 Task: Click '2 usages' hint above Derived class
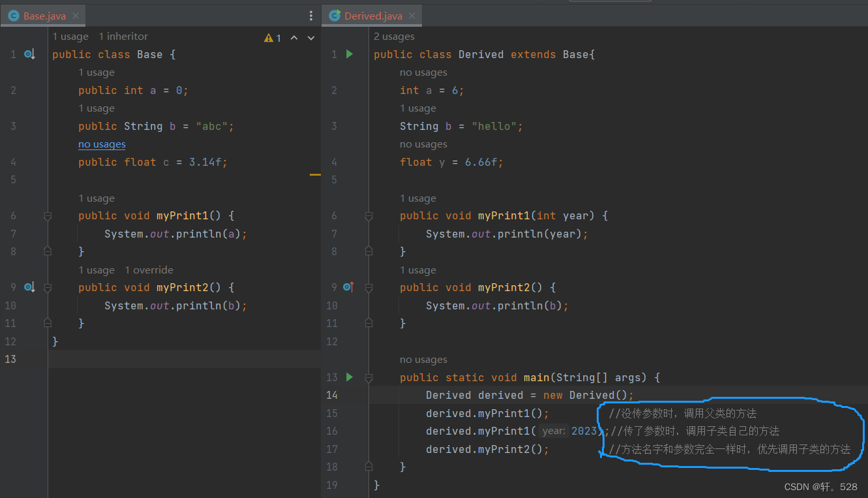pyautogui.click(x=394, y=37)
